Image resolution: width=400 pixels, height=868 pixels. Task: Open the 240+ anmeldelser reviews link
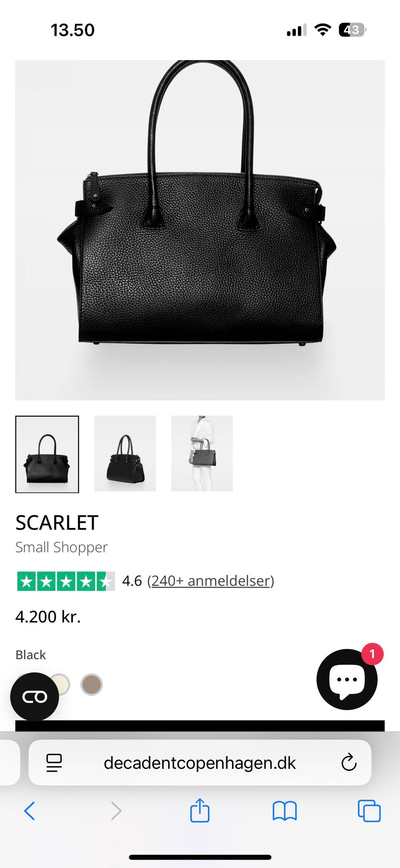[211, 581]
